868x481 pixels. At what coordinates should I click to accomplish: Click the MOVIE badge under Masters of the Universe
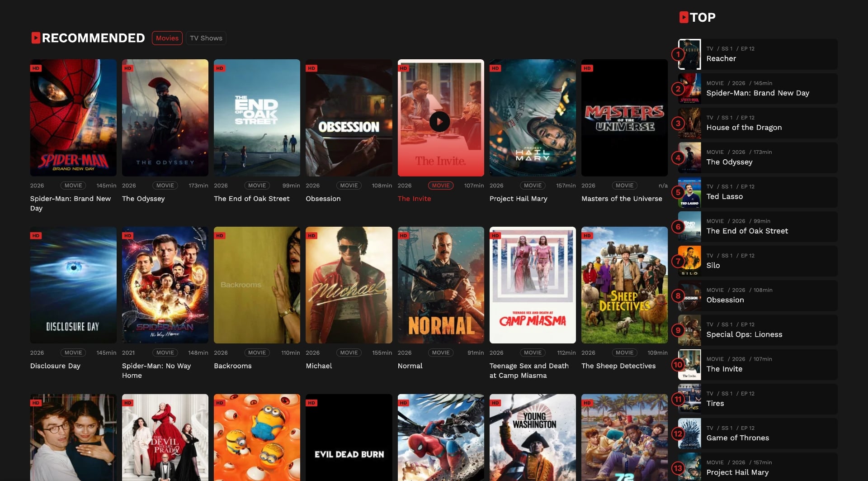(624, 186)
